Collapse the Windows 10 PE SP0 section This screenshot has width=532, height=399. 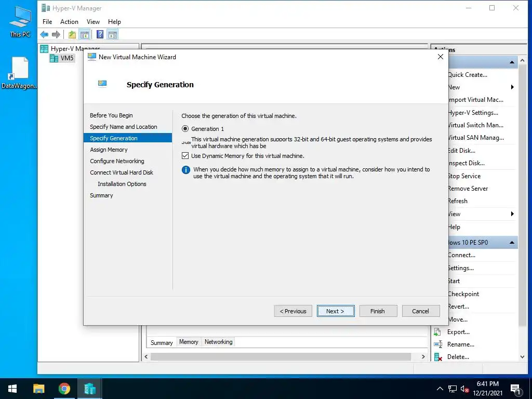[512, 243]
